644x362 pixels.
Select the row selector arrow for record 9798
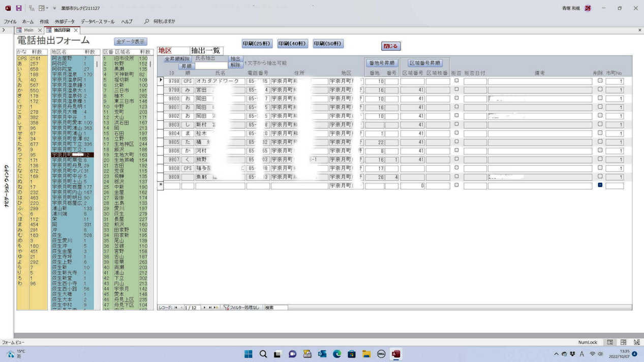161,80
